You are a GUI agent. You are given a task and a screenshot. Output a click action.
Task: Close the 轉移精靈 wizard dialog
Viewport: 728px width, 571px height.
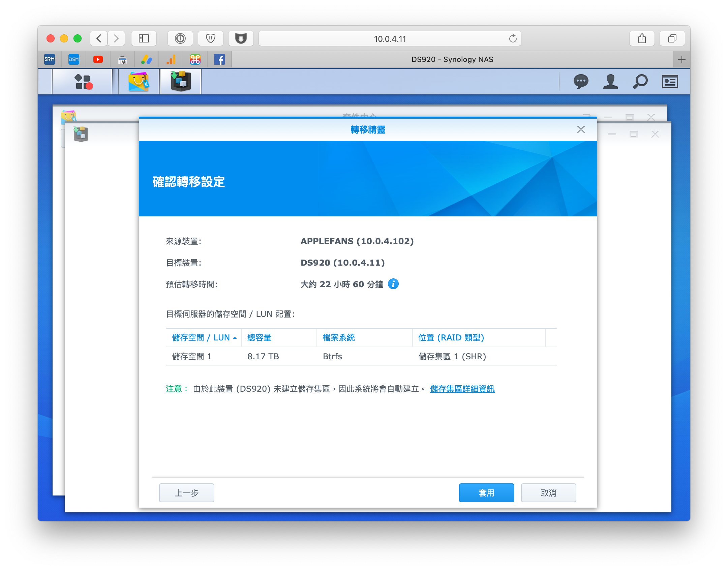[581, 129]
